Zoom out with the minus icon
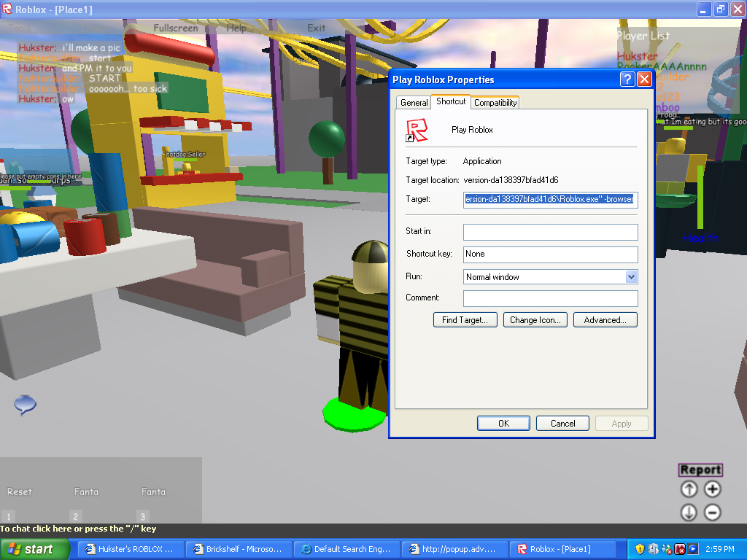The image size is (747, 560). 713,513
